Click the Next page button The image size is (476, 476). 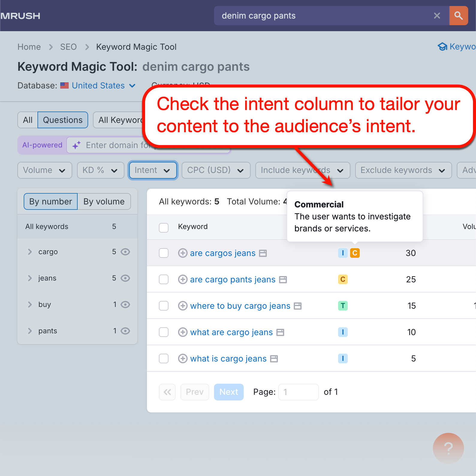pos(229,392)
